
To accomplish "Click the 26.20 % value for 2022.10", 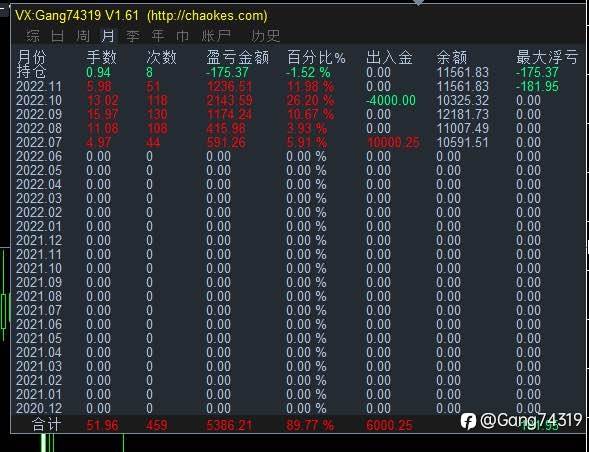I will 310,100.
